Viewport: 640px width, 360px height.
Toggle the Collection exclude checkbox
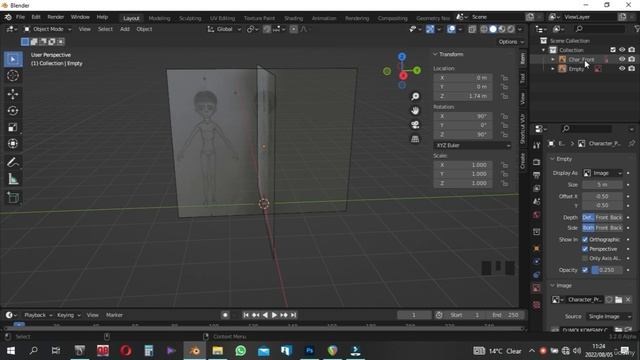[613, 50]
